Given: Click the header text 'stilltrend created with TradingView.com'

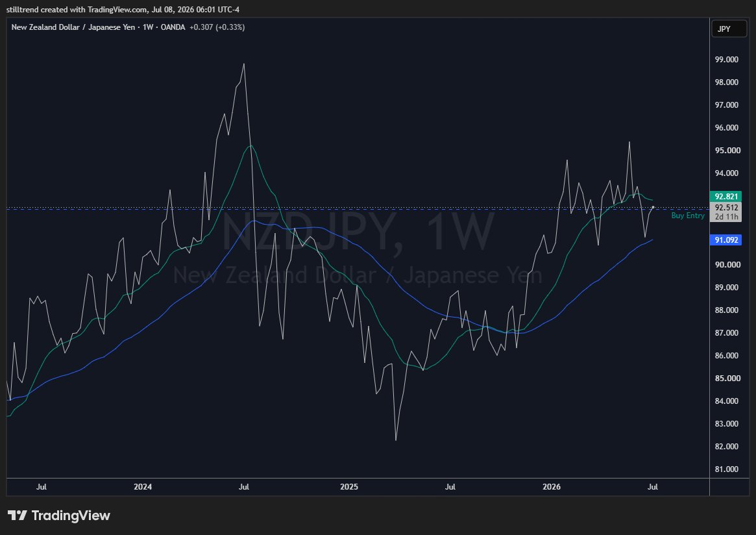Looking at the screenshot, I should 77,10.
